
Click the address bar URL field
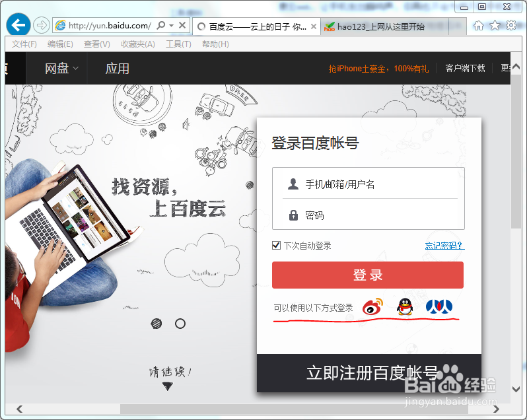pyautogui.click(x=110, y=26)
